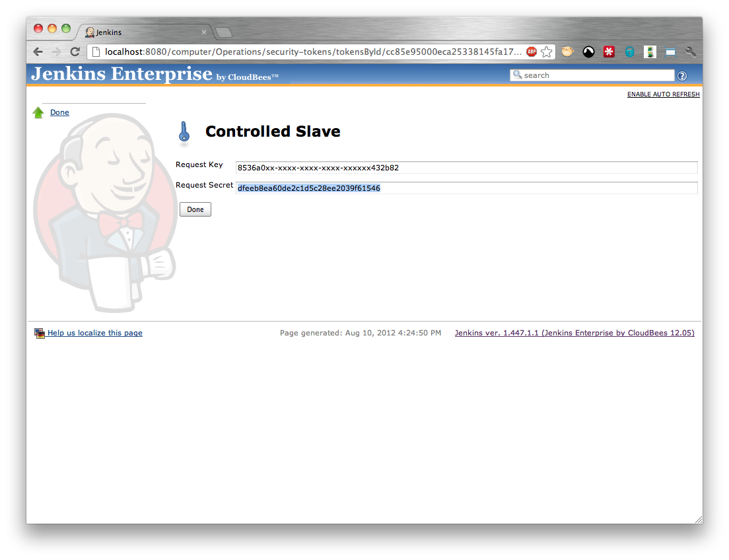Click the Request Secret field
This screenshot has height=560, width=729.
click(466, 188)
